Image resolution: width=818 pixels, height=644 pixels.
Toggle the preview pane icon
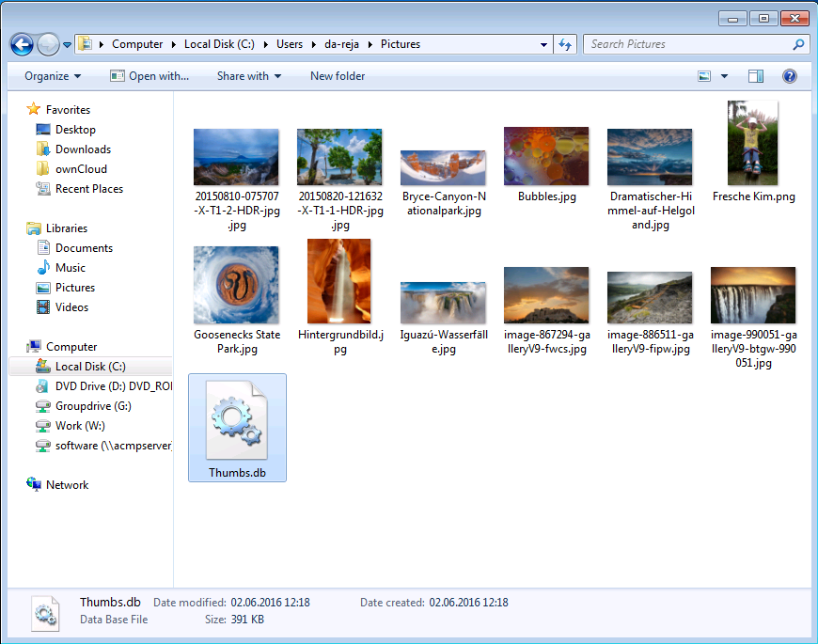coord(756,76)
